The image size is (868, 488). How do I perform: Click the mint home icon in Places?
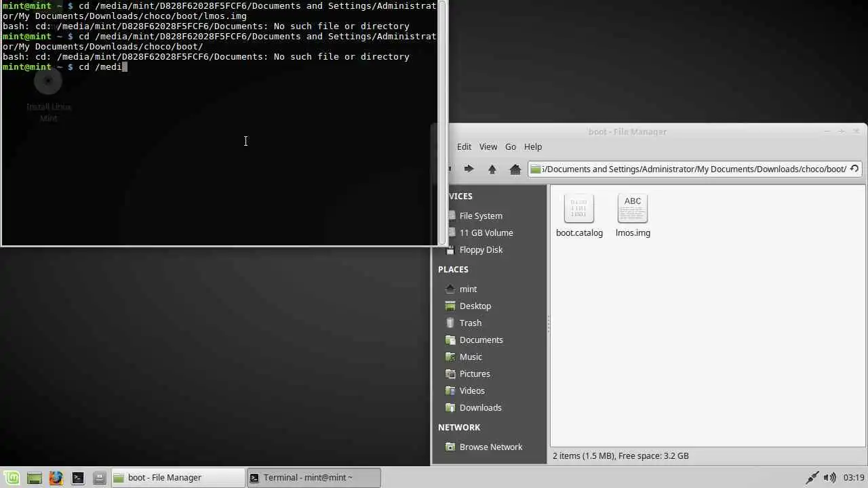[x=450, y=289]
